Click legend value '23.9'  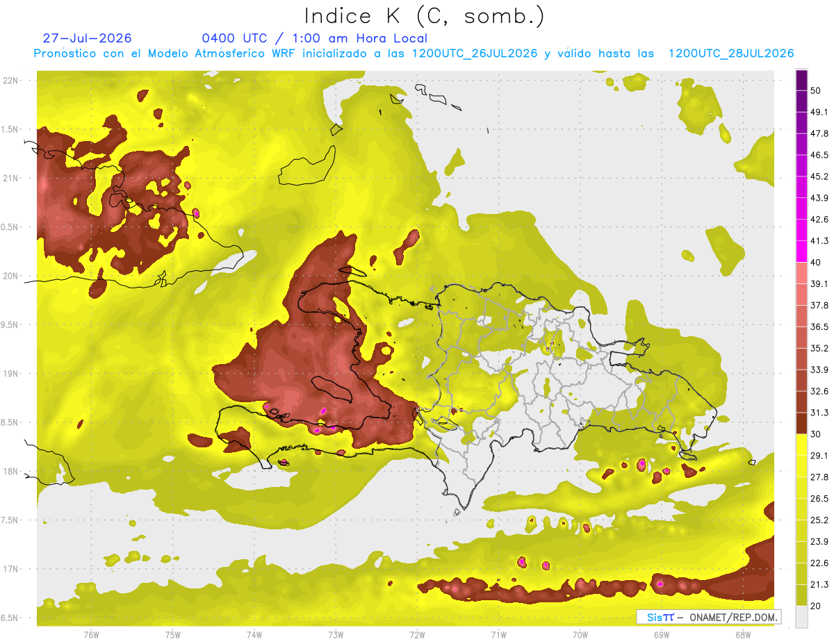tap(819, 542)
